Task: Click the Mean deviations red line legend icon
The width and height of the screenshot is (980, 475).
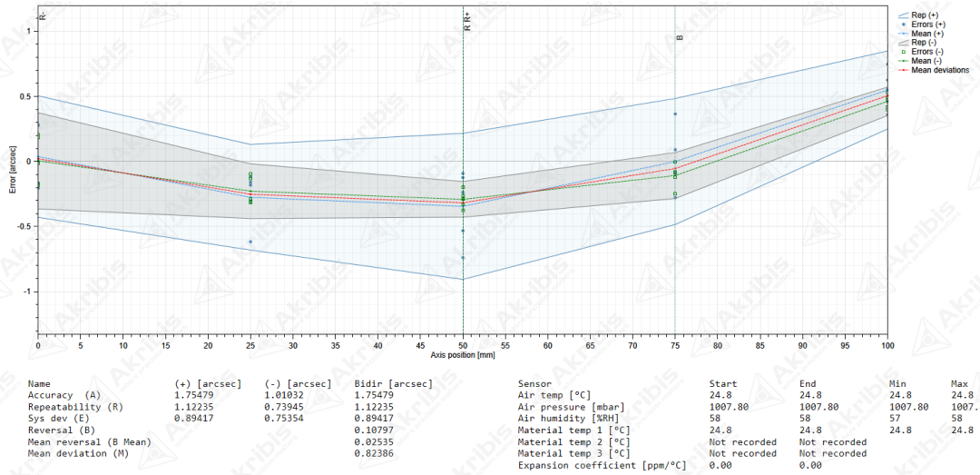Action: [903, 70]
